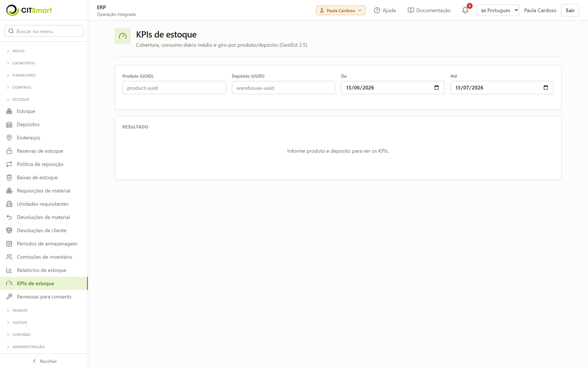
Task: Click the Até date value 13/07/2026
Action: (x=469, y=88)
